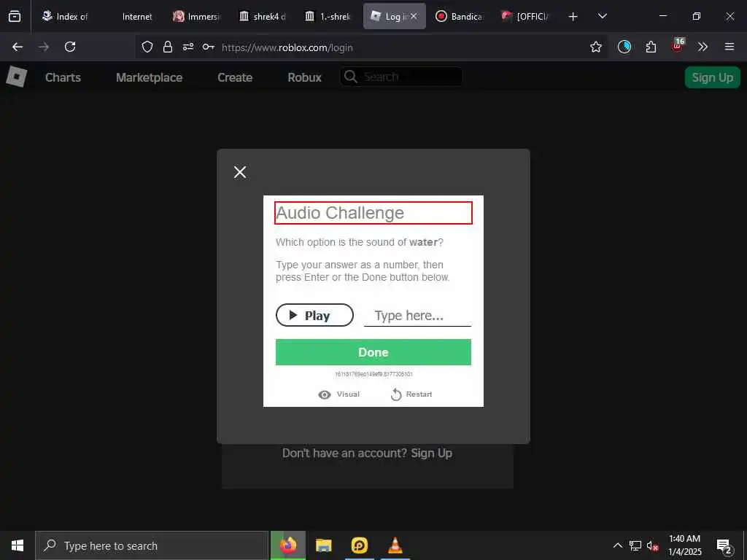Image resolution: width=747 pixels, height=560 pixels.
Task: Switch to the Internet tab
Action: point(137,16)
